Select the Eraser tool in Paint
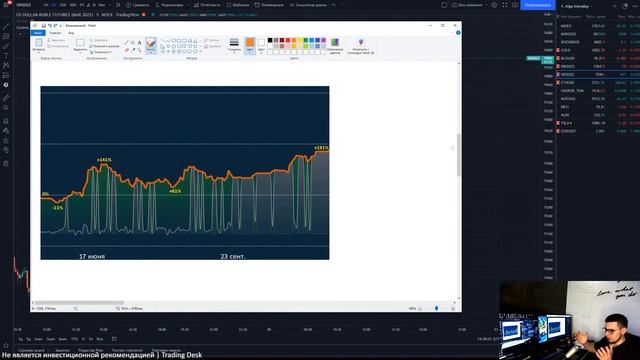640x360 pixels. click(127, 50)
